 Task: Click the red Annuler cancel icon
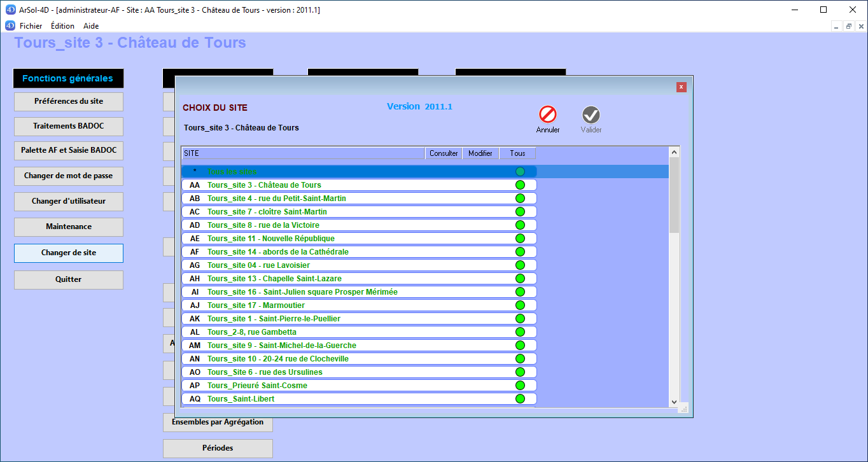(x=547, y=115)
